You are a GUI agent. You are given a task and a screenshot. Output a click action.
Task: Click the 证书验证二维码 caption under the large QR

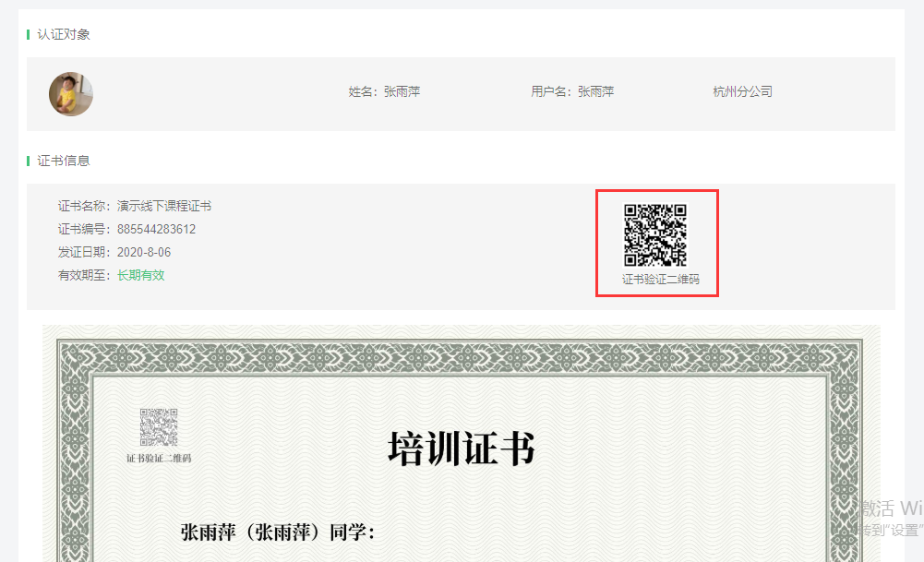(654, 280)
